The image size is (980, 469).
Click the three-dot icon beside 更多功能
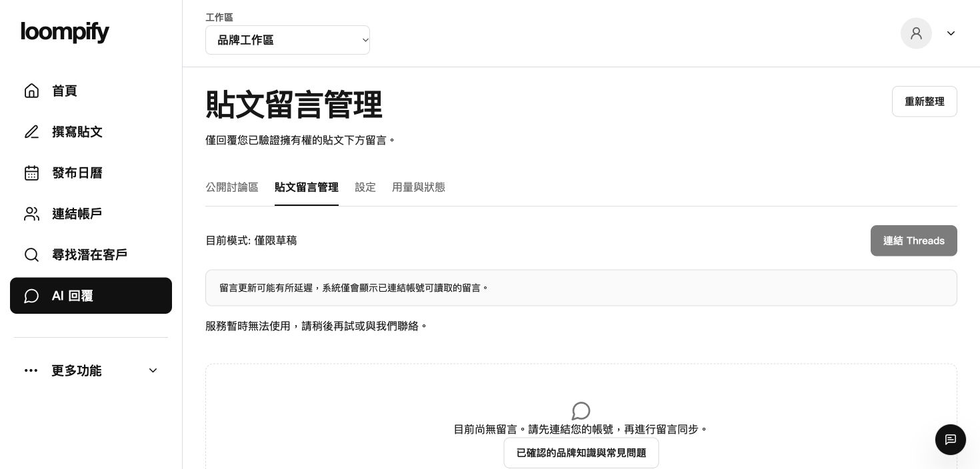click(31, 370)
